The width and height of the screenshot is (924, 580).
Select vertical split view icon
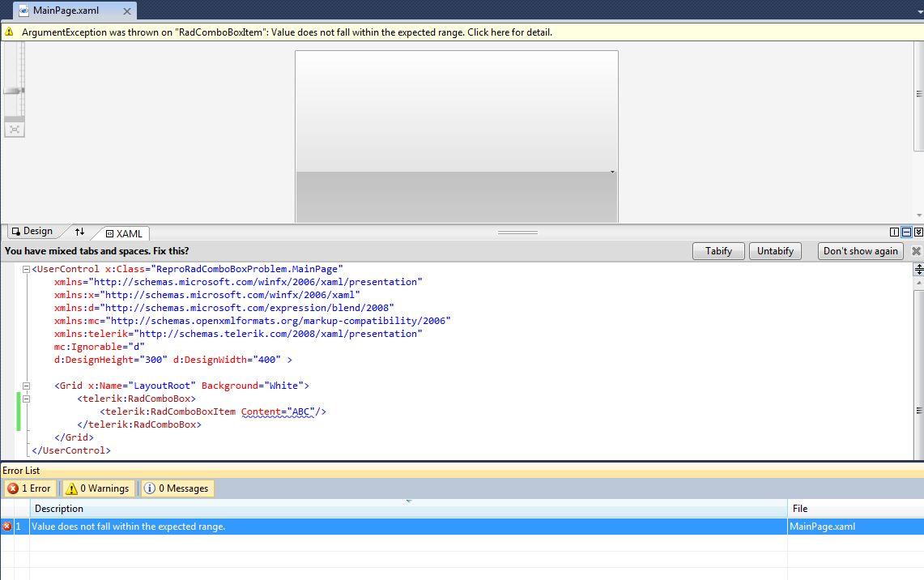click(x=894, y=232)
